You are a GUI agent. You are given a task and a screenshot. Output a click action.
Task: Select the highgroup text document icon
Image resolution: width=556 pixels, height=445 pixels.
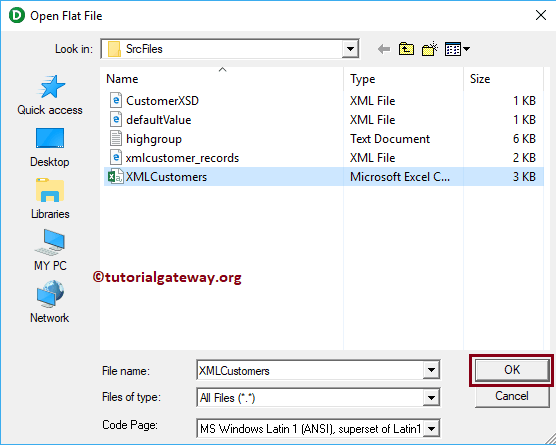(x=116, y=138)
